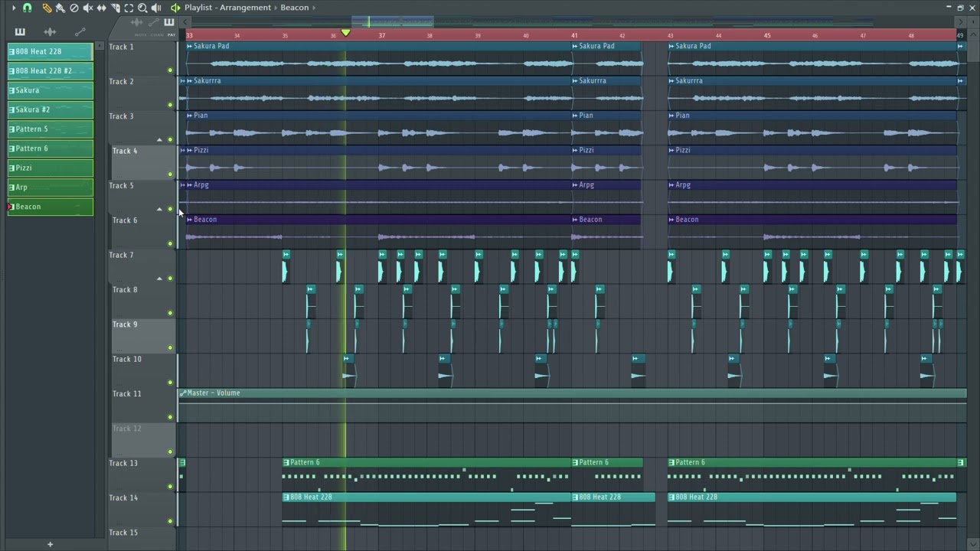Mute Track 13 via green LED
Image resolution: width=980 pixels, height=551 pixels.
tap(170, 486)
